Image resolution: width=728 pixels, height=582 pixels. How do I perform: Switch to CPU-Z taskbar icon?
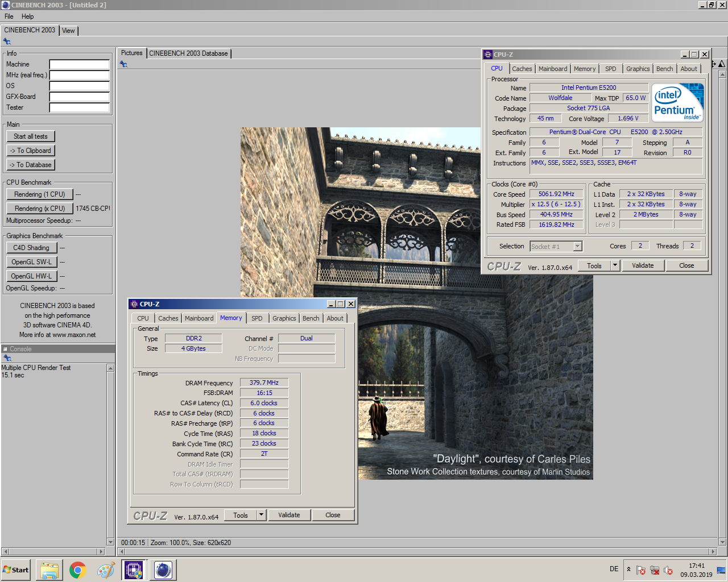[134, 569]
